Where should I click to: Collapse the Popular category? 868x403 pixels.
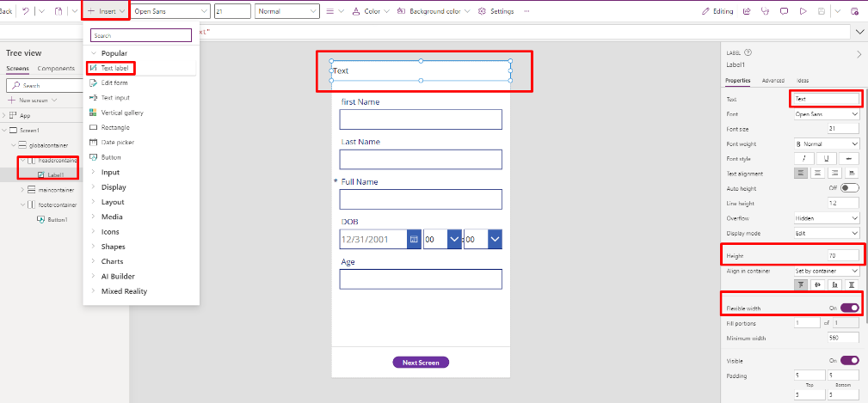[94, 53]
